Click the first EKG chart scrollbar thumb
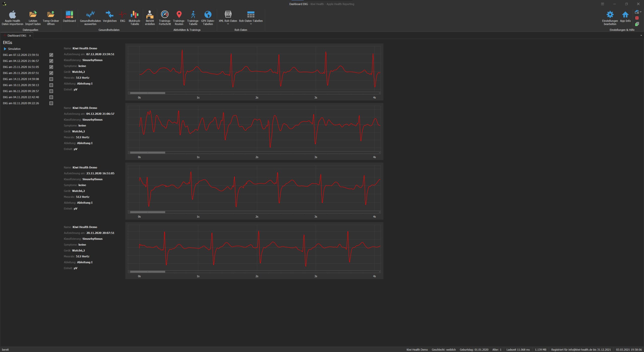Viewport: 644px width, 352px height. (x=148, y=93)
